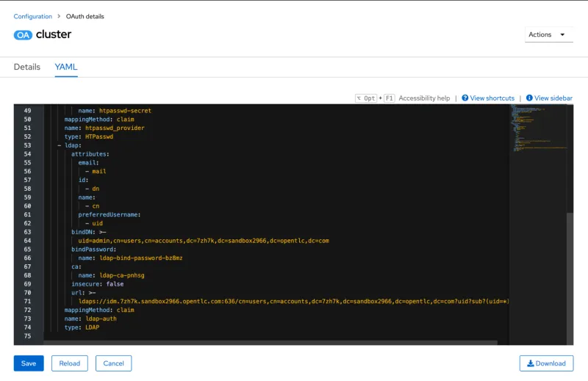The height and width of the screenshot is (381, 588).
Task: Download the YAML file
Action: [546, 363]
